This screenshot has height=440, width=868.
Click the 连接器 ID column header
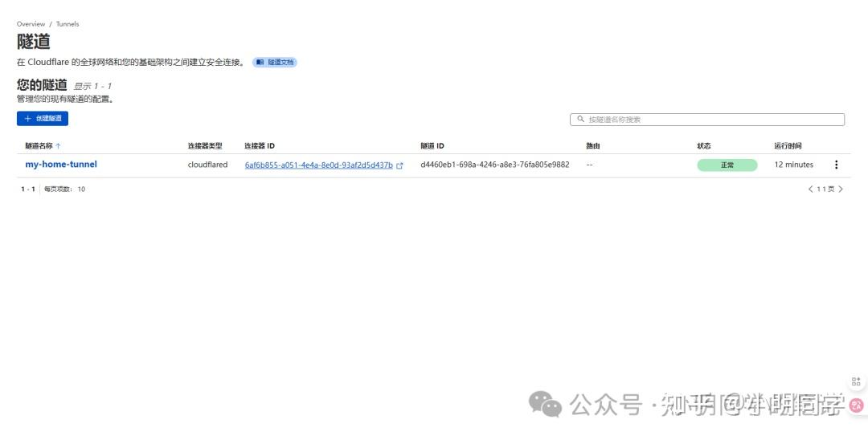point(260,146)
